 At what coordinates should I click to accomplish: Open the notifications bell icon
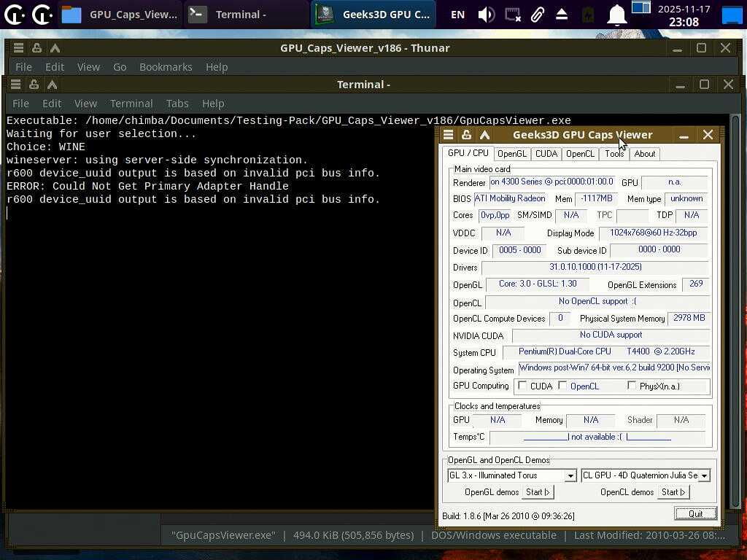616,15
